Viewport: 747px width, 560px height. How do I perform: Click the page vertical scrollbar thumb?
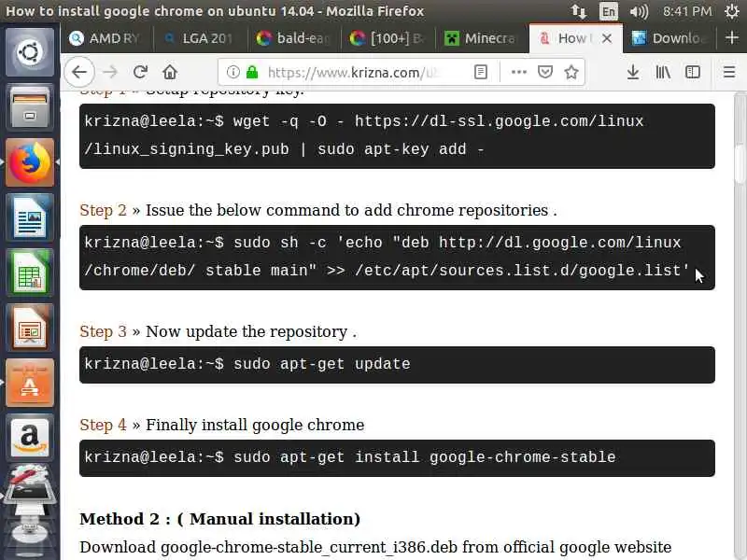point(740,162)
